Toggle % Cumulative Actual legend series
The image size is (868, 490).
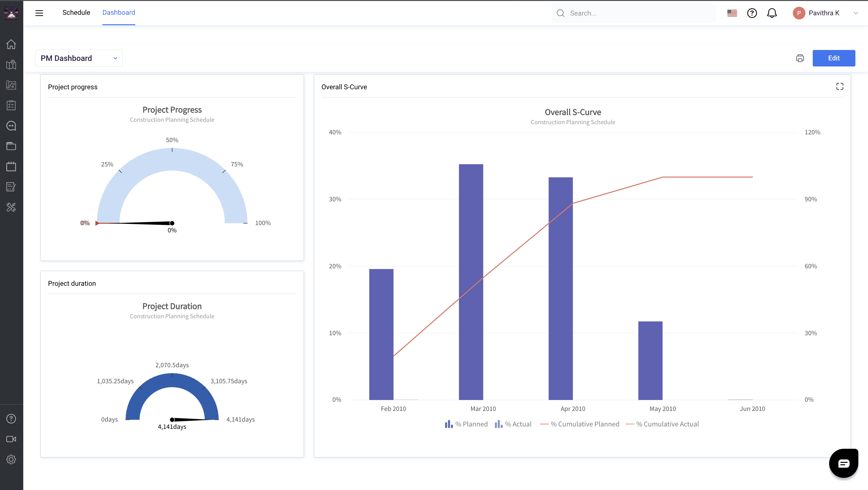(x=662, y=424)
